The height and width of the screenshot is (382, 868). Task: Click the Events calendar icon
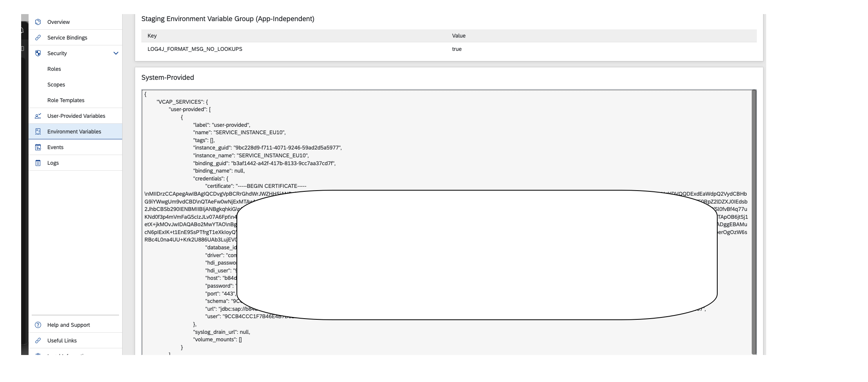[x=38, y=147]
